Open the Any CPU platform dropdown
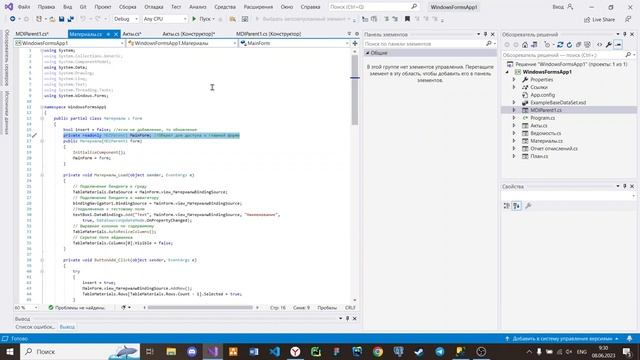The height and width of the screenshot is (360, 640). click(165, 19)
